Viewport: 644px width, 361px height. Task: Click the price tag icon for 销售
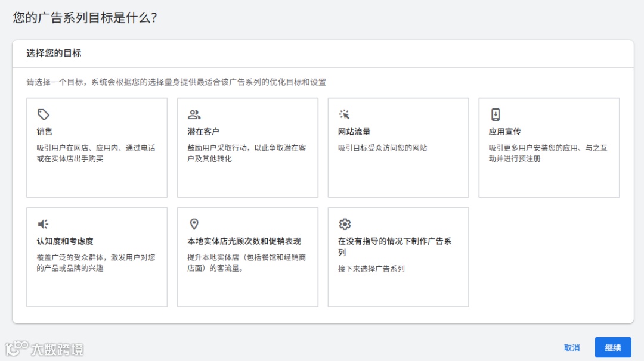(x=43, y=114)
